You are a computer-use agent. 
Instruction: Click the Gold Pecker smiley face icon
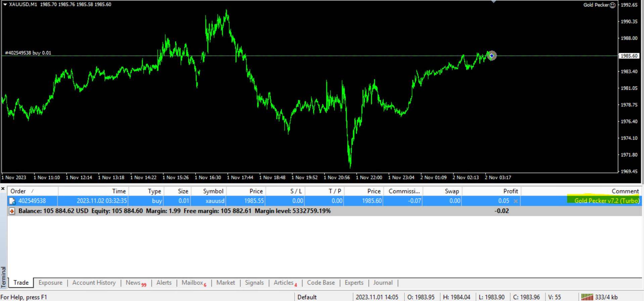point(612,5)
